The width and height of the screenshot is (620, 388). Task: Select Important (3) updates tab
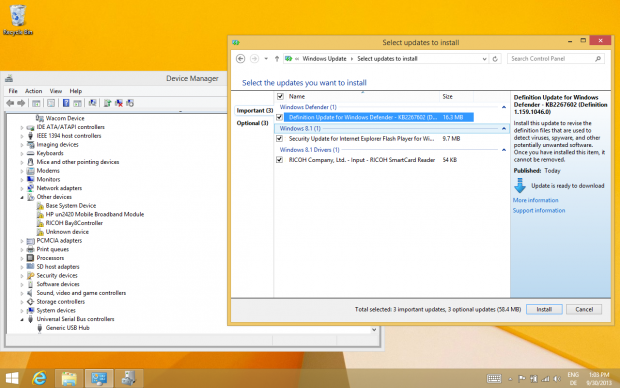(255, 110)
